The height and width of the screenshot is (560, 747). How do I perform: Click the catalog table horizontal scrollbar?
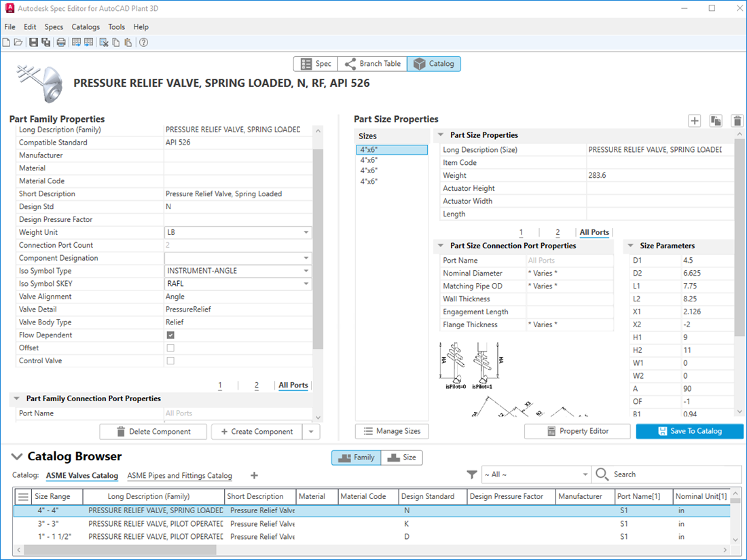pyautogui.click(x=120, y=550)
